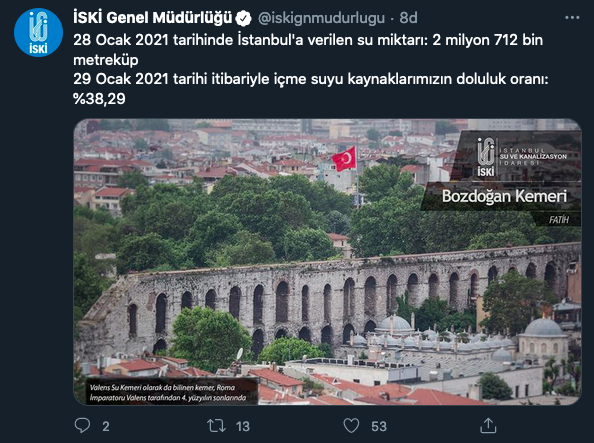Visit the @iskignmudurlugu handle link
This screenshot has width=594, height=443.
[x=321, y=18]
